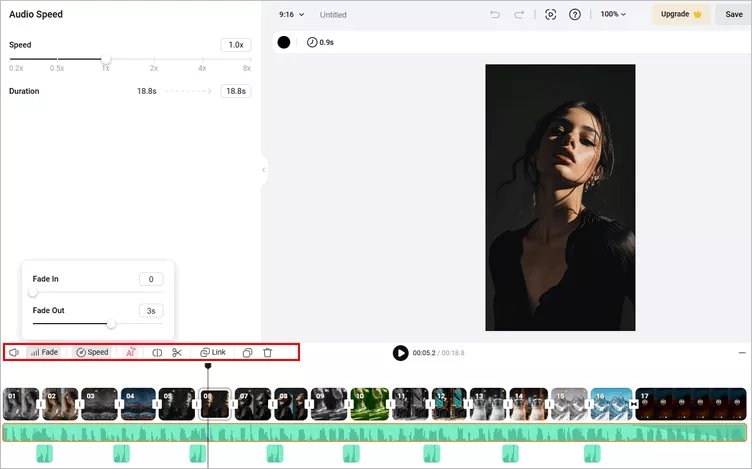Click the timeline zoom out minus icon
The image size is (752, 469).
[x=742, y=352]
